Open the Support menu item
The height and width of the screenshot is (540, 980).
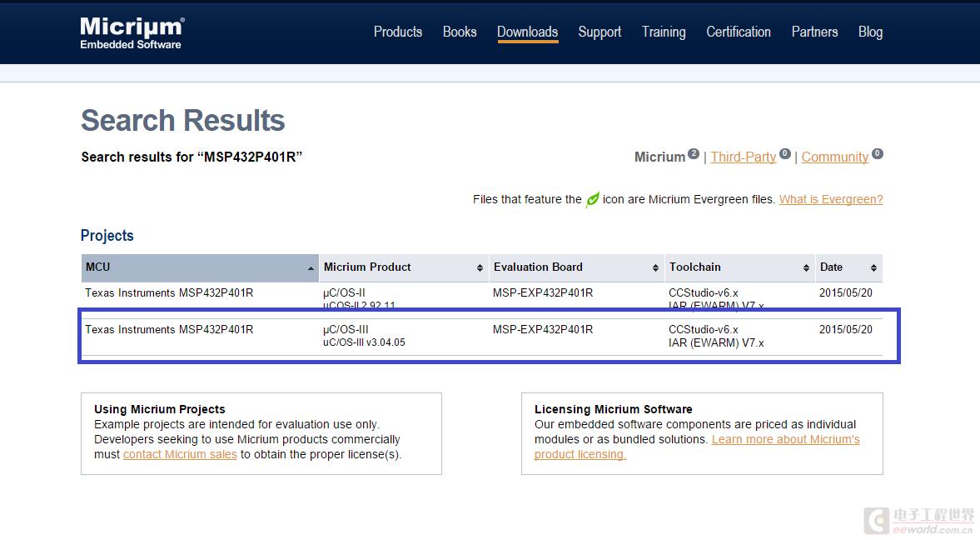(x=599, y=32)
